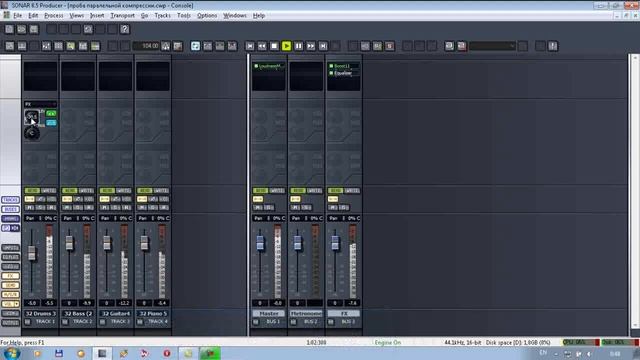
Task: Click the vertical scrollbar on the console's right
Action: tap(635, 192)
